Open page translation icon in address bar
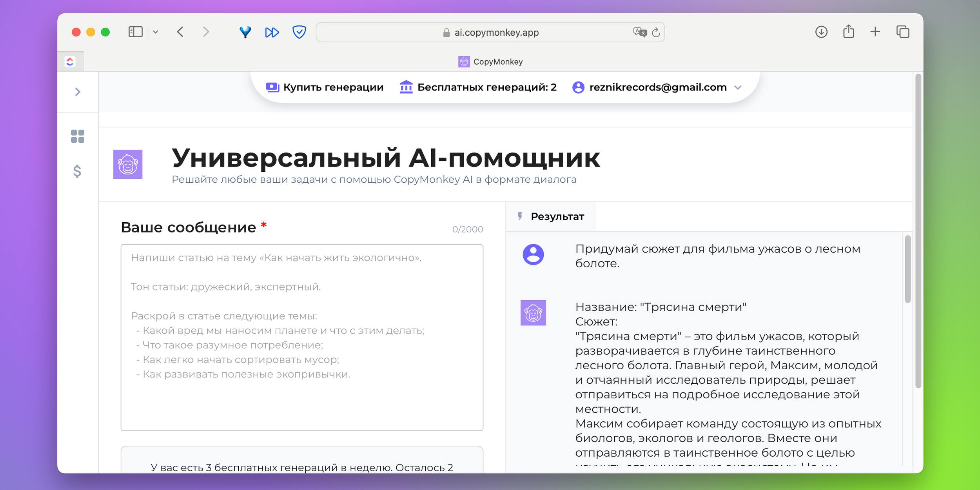Viewport: 980px width, 490px height. click(x=640, y=32)
